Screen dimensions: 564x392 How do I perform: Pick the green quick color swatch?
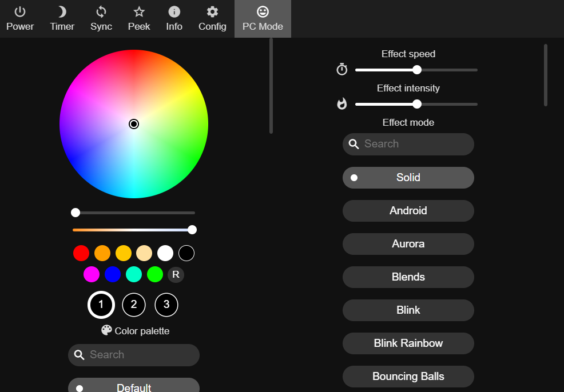point(154,274)
